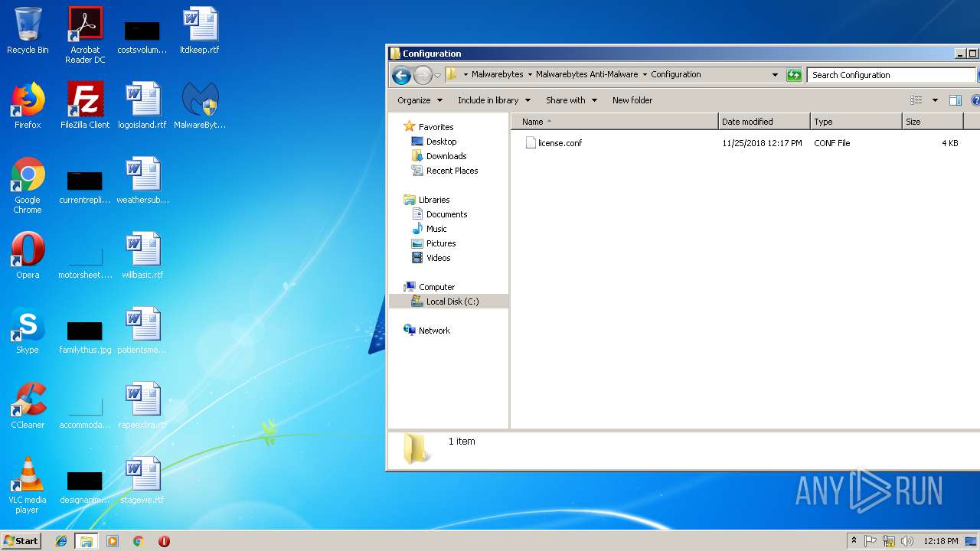Toggle the preview pane button
Image resolution: width=980 pixels, height=551 pixels.
(955, 100)
